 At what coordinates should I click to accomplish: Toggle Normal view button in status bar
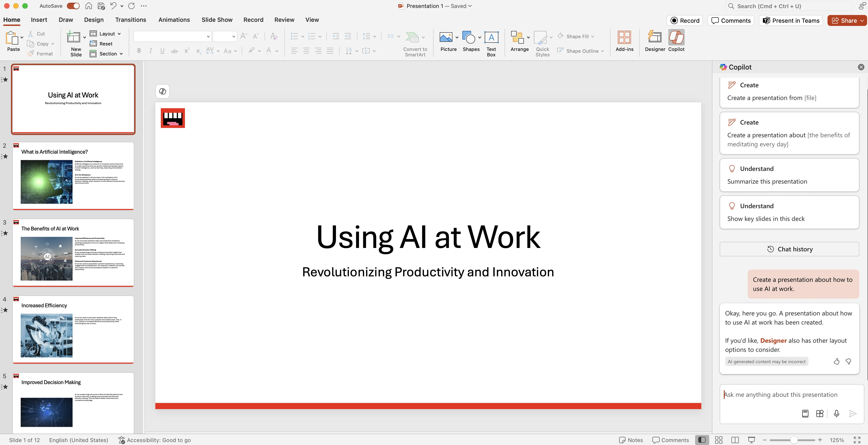pyautogui.click(x=702, y=440)
